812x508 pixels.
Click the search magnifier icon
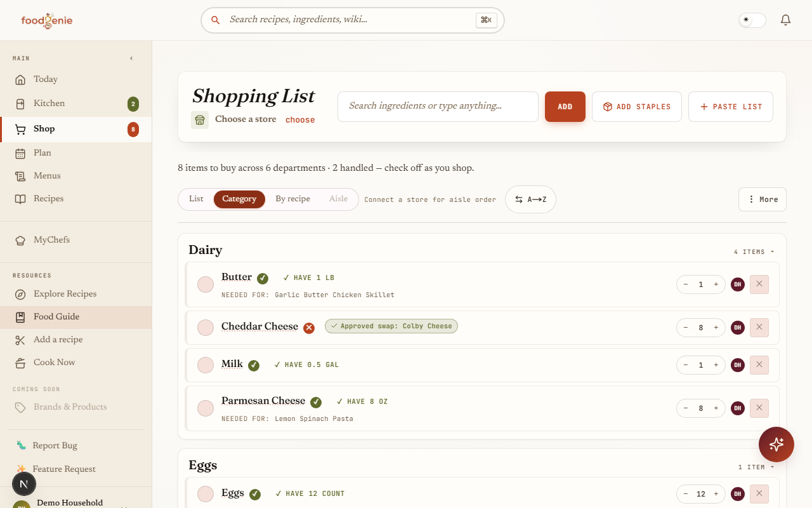click(x=216, y=20)
